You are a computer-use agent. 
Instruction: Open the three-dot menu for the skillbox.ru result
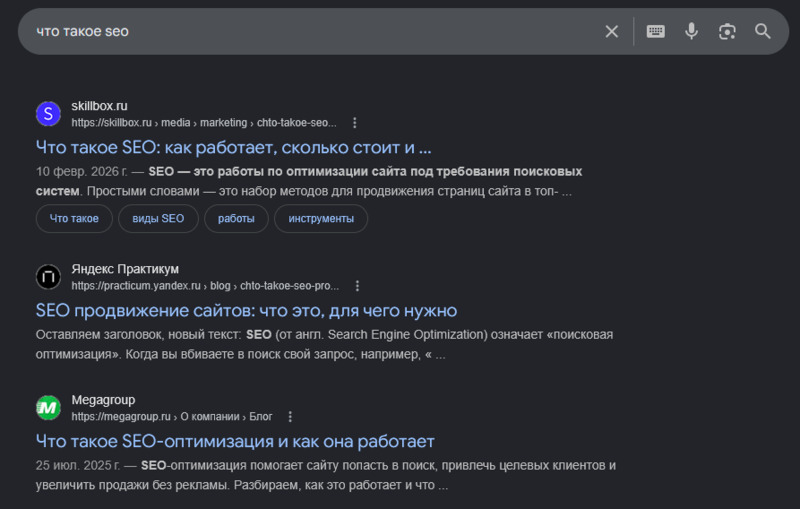[x=355, y=123]
